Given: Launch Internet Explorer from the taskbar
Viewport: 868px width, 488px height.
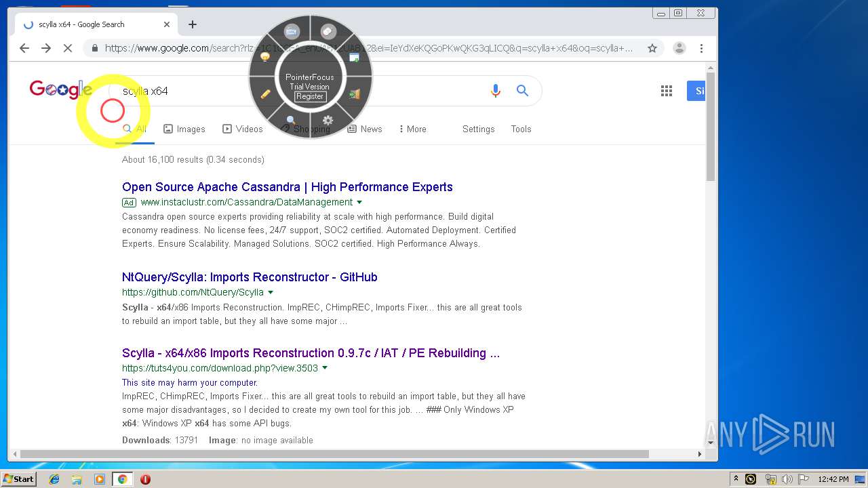Looking at the screenshot, I should coord(54,479).
